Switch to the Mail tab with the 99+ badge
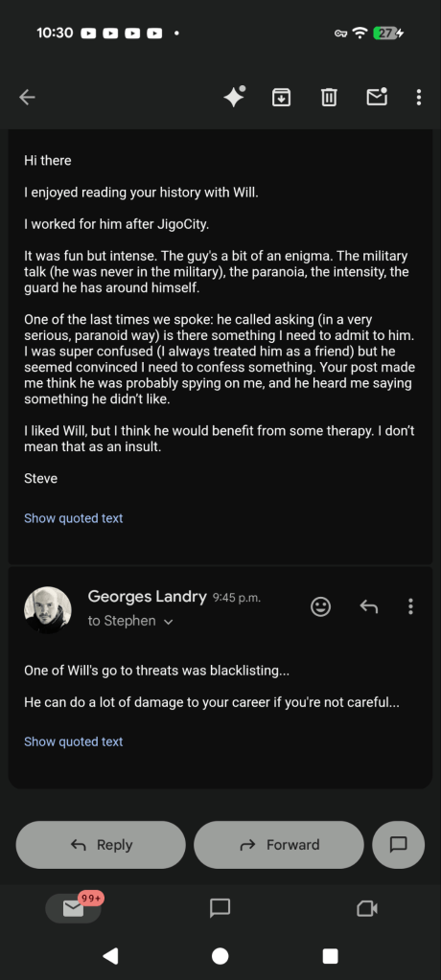Screen dimensions: 441x980 [74, 907]
